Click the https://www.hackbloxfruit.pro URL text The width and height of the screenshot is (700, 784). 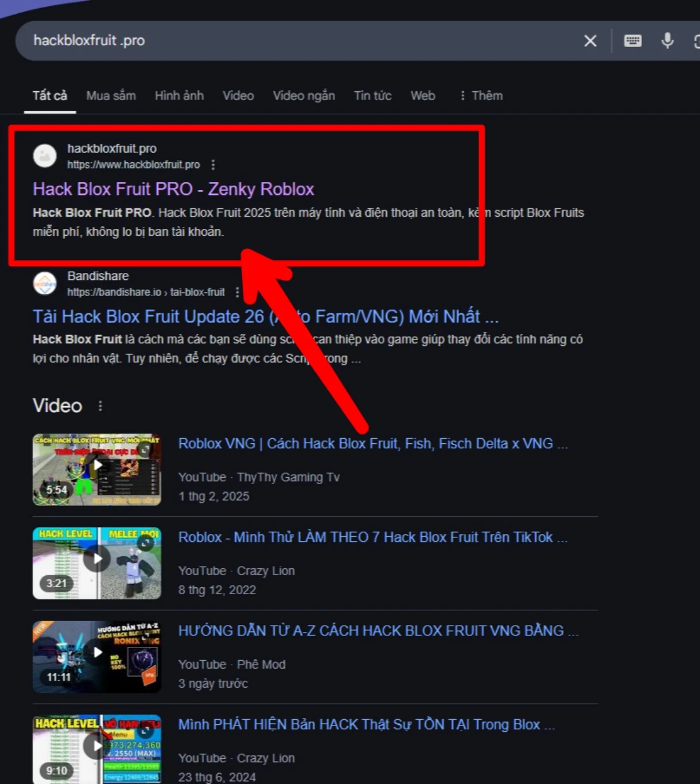134,165
